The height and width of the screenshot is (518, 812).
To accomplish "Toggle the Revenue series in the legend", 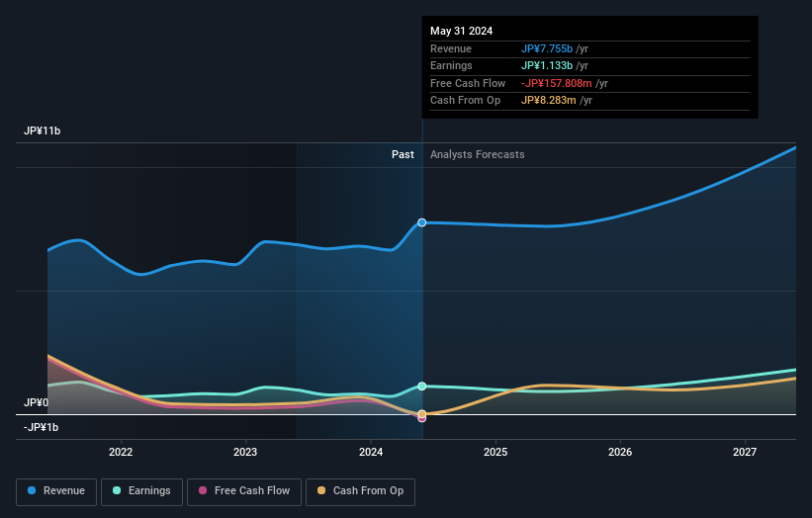I will (56, 491).
